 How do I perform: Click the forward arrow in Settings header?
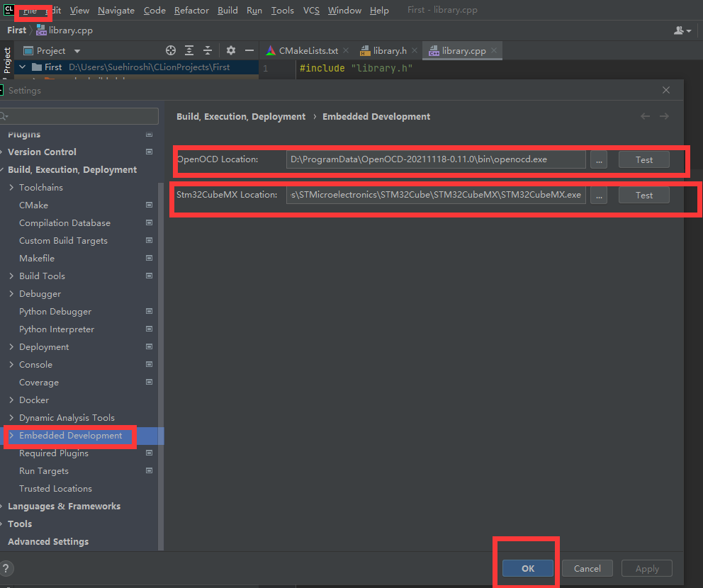[x=664, y=116]
